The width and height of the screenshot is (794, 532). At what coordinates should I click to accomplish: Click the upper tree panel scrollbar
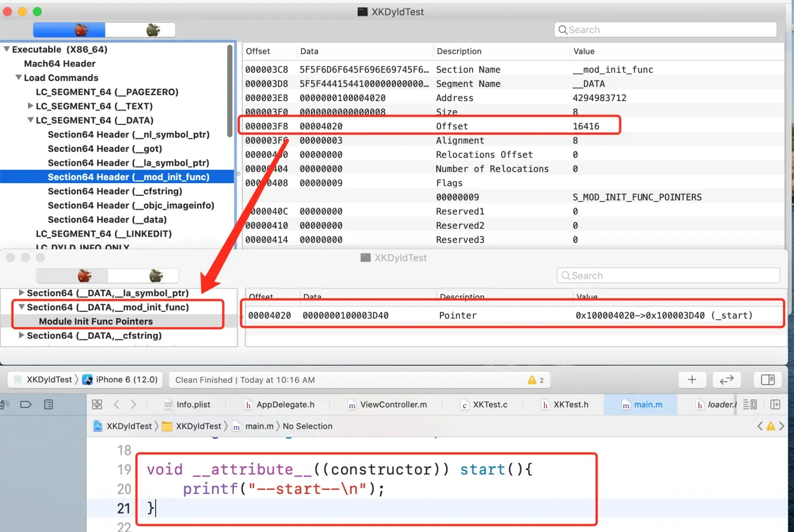click(x=230, y=91)
